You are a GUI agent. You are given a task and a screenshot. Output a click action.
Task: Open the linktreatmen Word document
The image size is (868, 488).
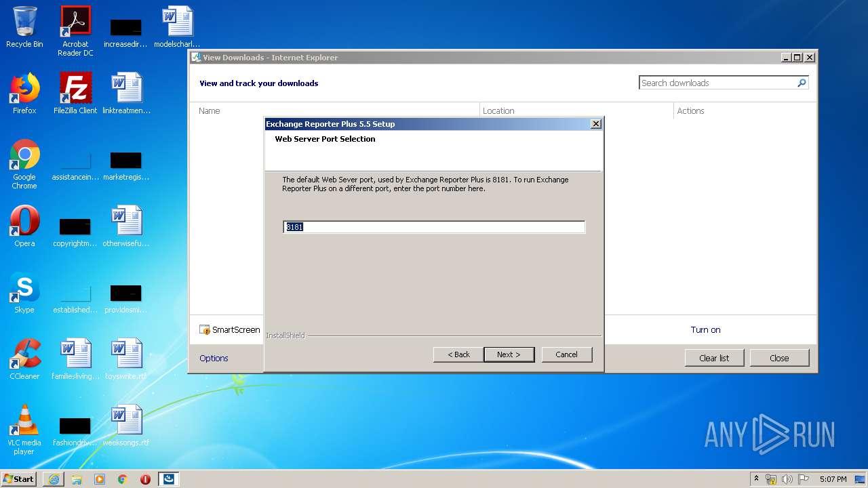126,94
